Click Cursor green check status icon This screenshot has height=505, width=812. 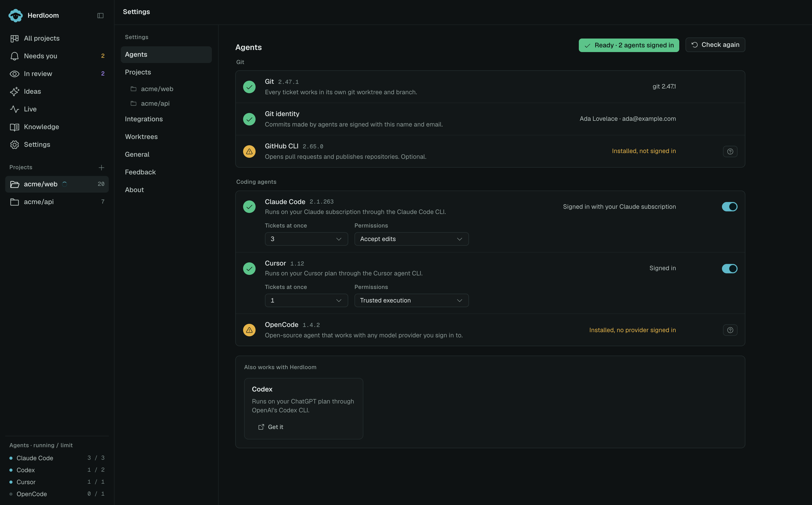pos(249,269)
